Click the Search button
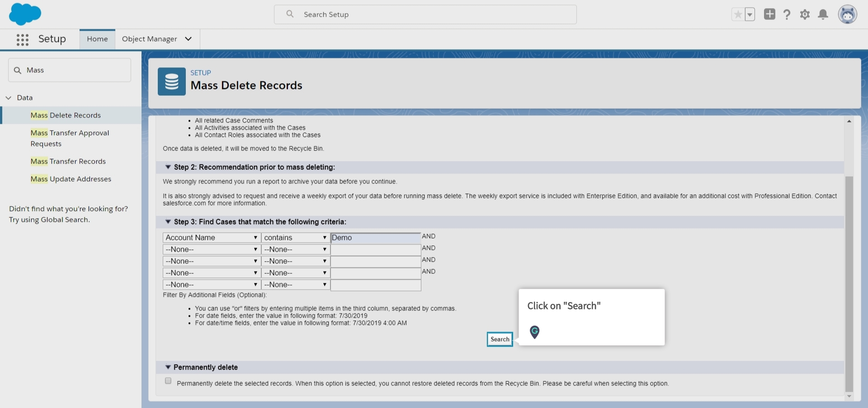Viewport: 868px width, 408px height. (499, 339)
